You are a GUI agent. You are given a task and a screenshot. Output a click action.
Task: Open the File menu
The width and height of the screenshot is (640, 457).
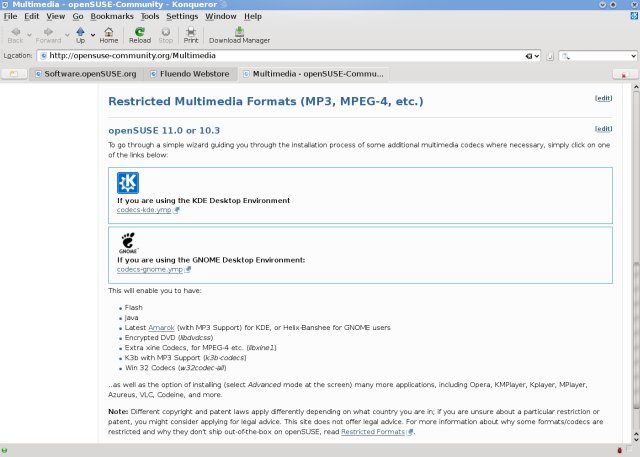10,16
